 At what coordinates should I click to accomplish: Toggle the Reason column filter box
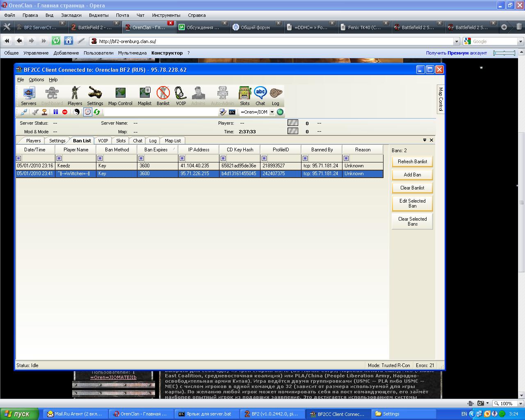click(346, 158)
